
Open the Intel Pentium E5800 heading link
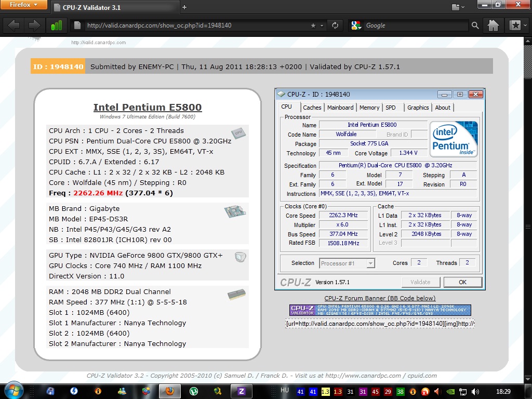pyautogui.click(x=148, y=107)
